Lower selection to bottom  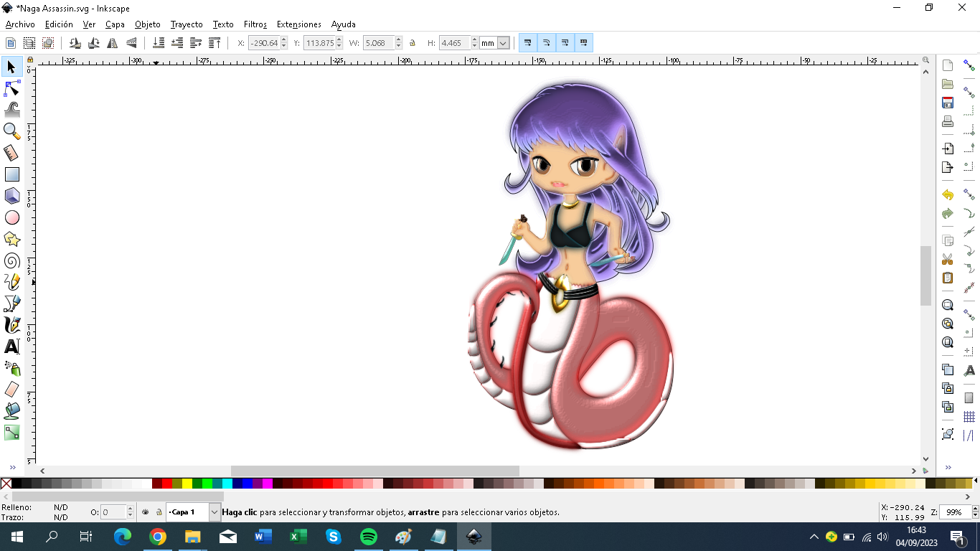pos(159,43)
